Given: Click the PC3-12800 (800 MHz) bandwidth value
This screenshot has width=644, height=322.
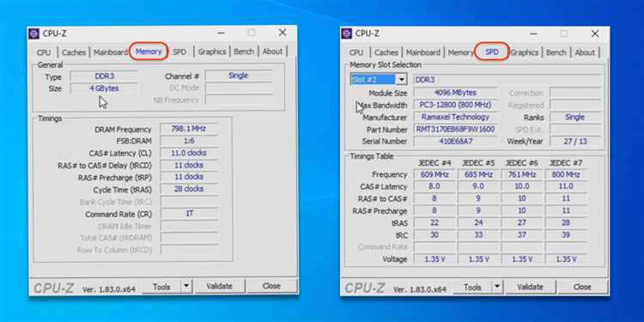Looking at the screenshot, I should point(455,106).
